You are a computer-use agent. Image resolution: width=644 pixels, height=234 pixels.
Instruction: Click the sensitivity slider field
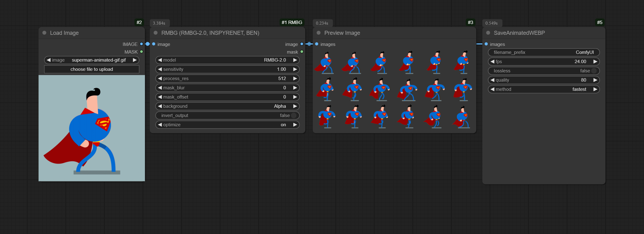click(227, 69)
